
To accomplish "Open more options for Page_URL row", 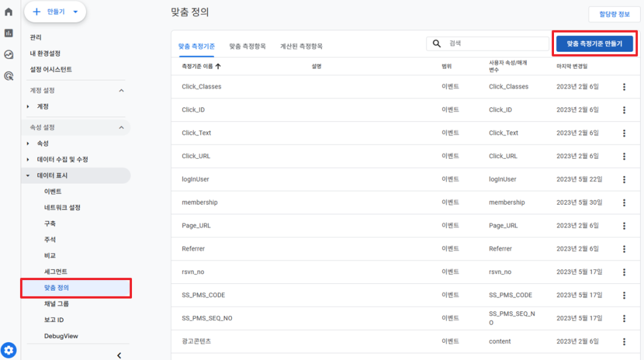I will pos(624,226).
